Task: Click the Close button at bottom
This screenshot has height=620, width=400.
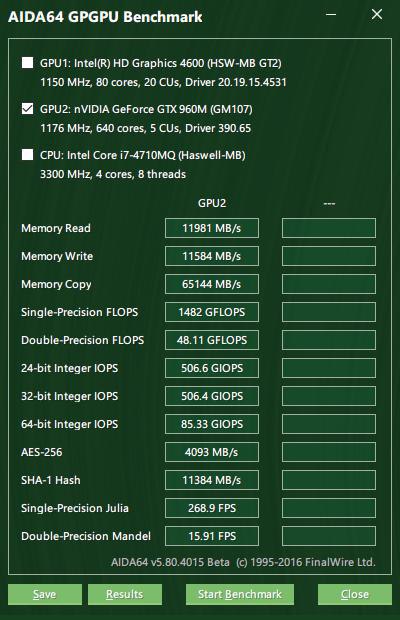Action: 355,594
